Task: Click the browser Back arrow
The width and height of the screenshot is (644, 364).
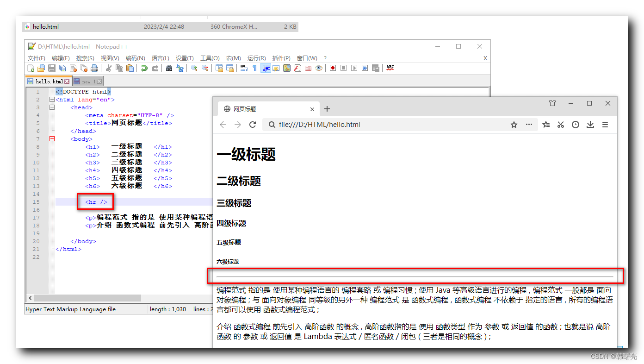Action: tap(223, 125)
